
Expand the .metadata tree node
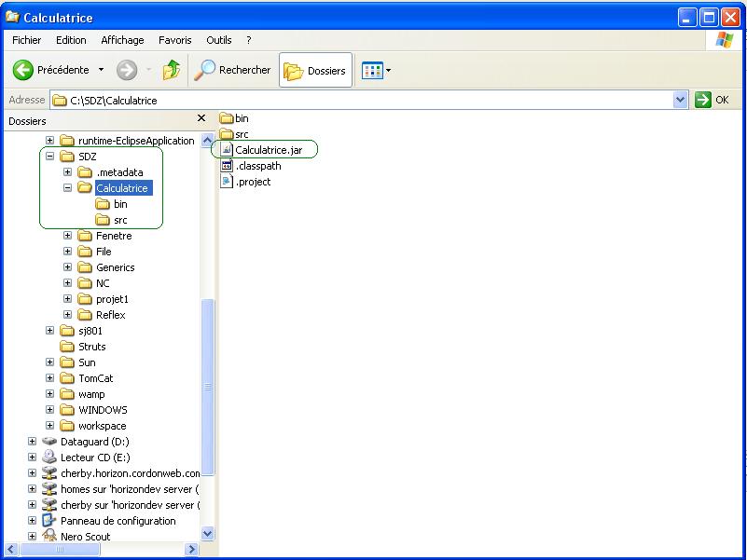coord(68,171)
